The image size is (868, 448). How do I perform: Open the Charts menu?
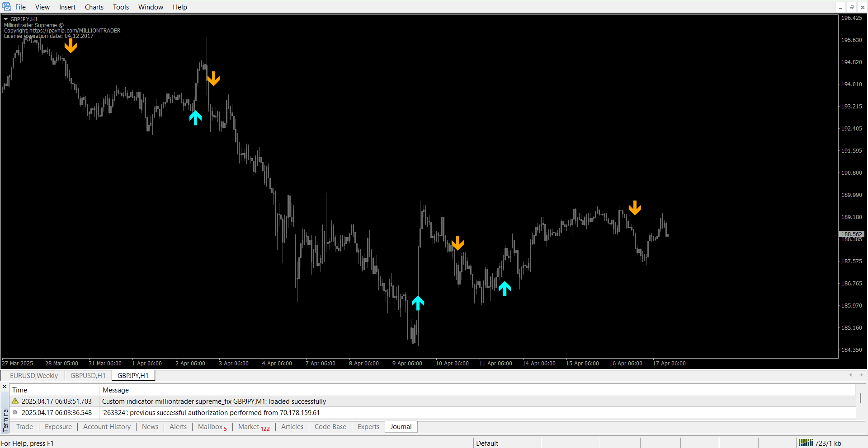point(94,7)
